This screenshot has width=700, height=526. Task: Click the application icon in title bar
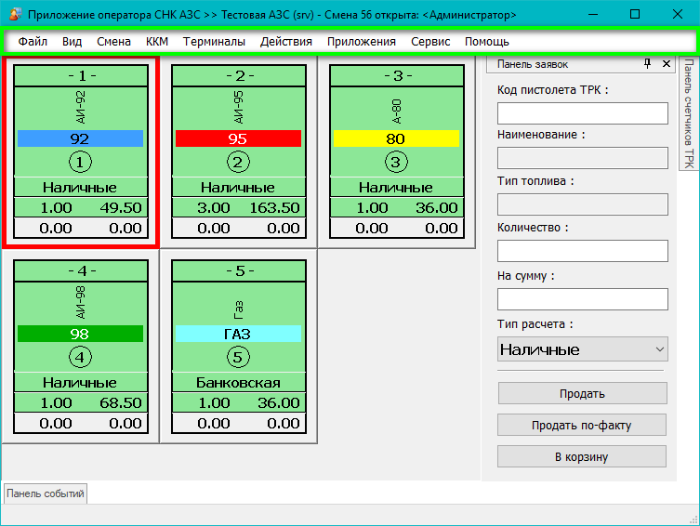13,15
